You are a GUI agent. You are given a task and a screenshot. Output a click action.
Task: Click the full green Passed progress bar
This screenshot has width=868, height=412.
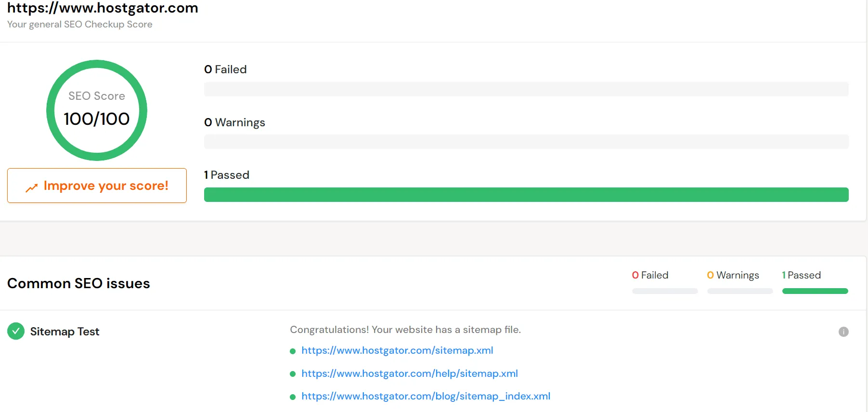pos(526,195)
